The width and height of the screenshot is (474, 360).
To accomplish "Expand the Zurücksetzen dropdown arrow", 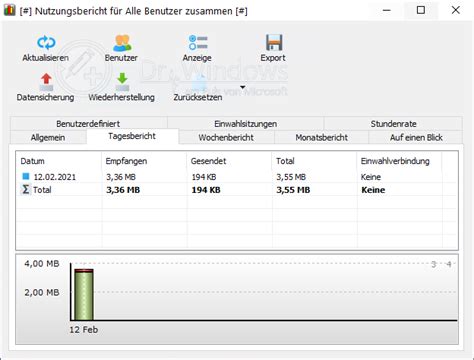I will 243,87.
